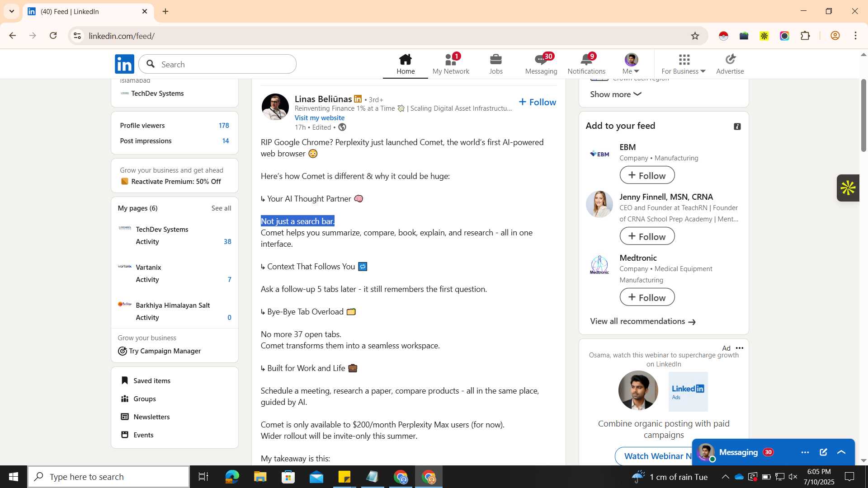868x488 pixels.
Task: Open the Add to your feed info icon
Action: coord(737,127)
